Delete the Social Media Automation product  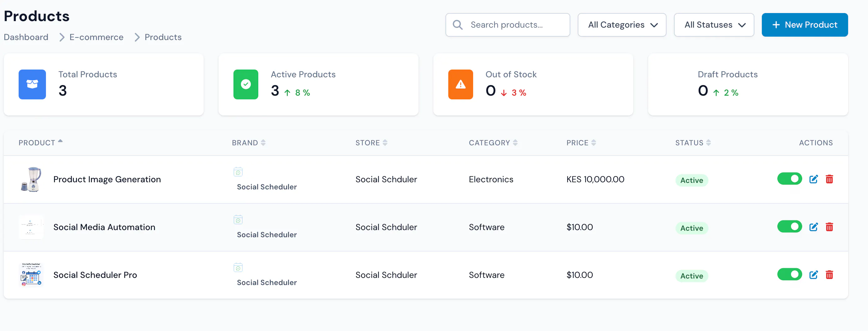click(x=829, y=227)
